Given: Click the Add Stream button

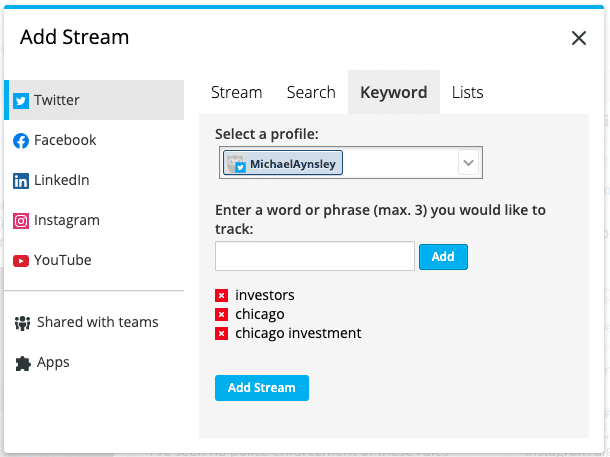Looking at the screenshot, I should coord(262,388).
